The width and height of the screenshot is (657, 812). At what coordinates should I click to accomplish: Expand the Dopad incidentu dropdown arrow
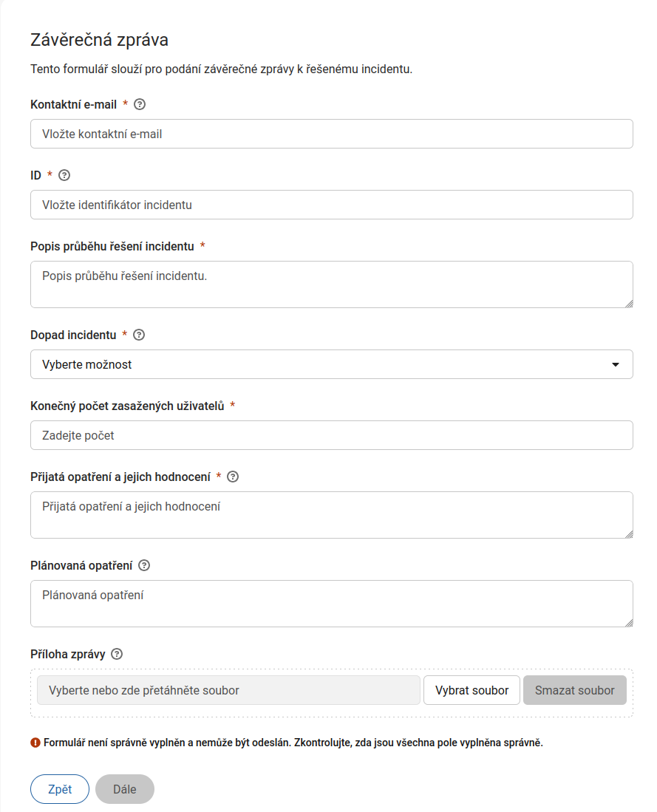point(616,364)
